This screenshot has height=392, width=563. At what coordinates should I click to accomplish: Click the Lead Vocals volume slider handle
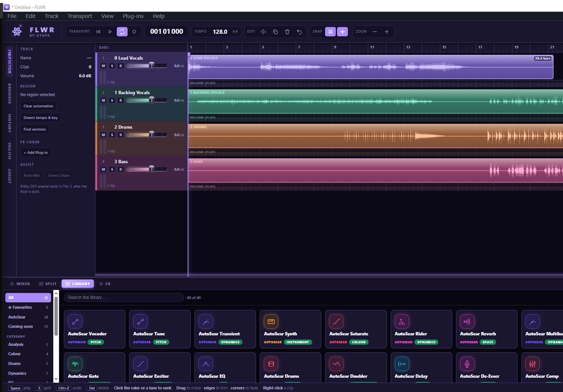pos(152,66)
